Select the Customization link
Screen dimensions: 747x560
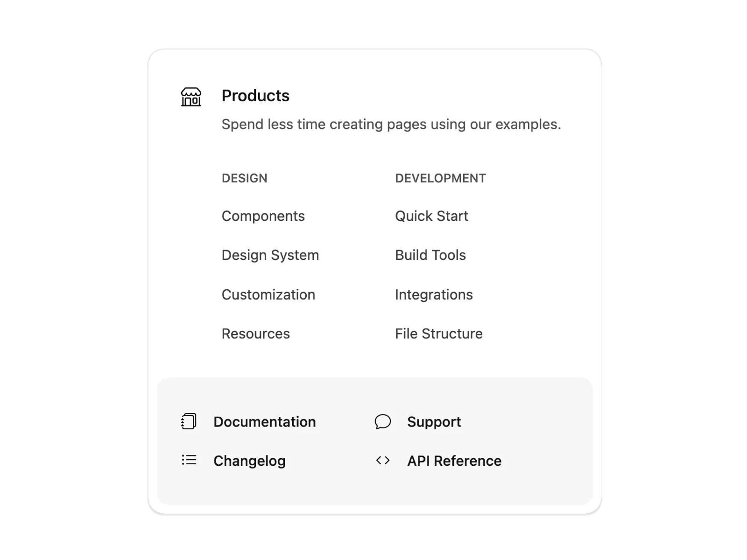point(268,294)
